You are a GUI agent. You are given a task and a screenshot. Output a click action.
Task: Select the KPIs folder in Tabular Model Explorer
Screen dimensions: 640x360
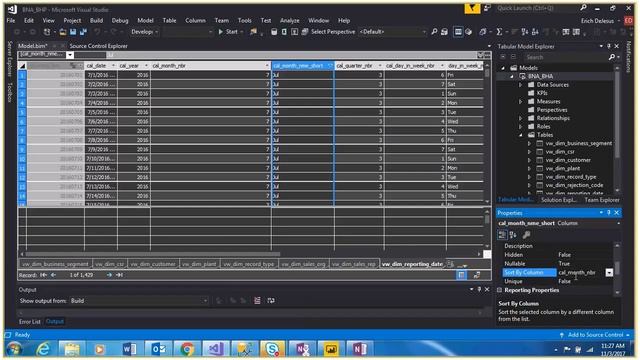coord(542,93)
